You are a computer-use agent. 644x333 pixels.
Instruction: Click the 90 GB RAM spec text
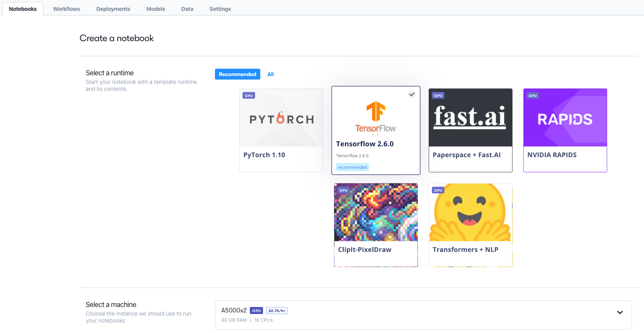click(234, 320)
